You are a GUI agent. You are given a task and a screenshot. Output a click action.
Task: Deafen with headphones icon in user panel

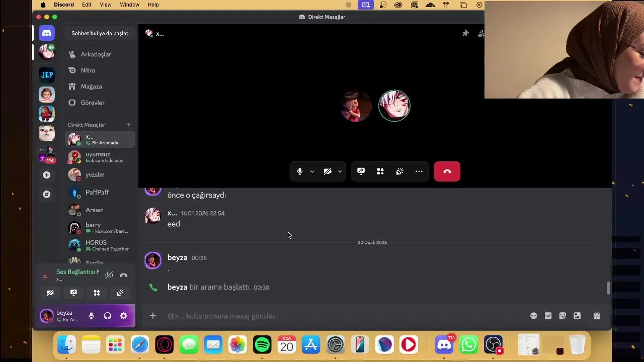pyautogui.click(x=107, y=316)
